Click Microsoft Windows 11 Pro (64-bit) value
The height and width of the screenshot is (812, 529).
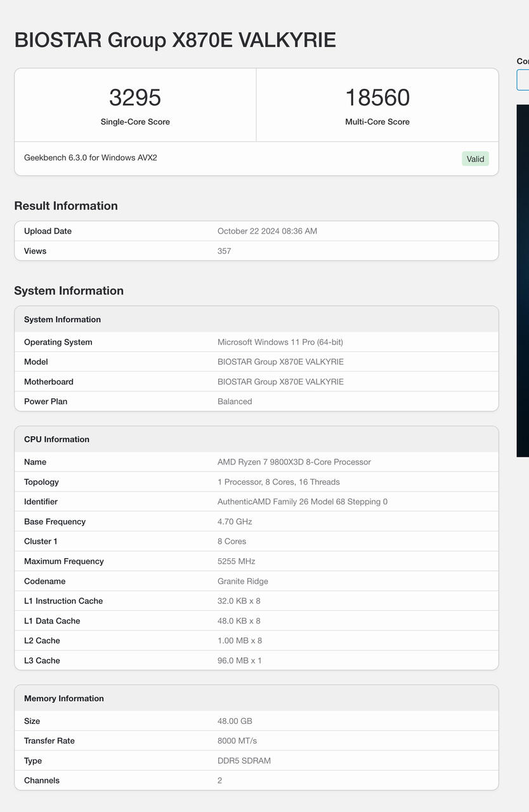280,342
